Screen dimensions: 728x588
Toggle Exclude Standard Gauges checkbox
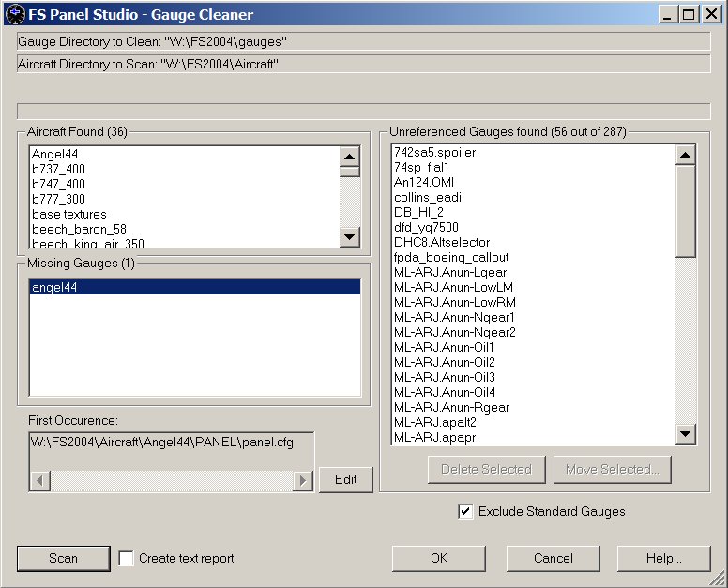465,511
